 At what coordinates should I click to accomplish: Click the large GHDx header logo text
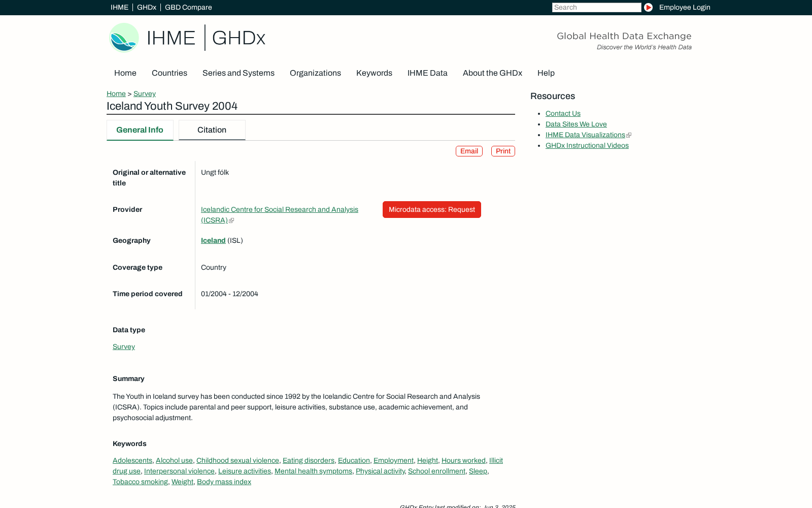(x=239, y=38)
